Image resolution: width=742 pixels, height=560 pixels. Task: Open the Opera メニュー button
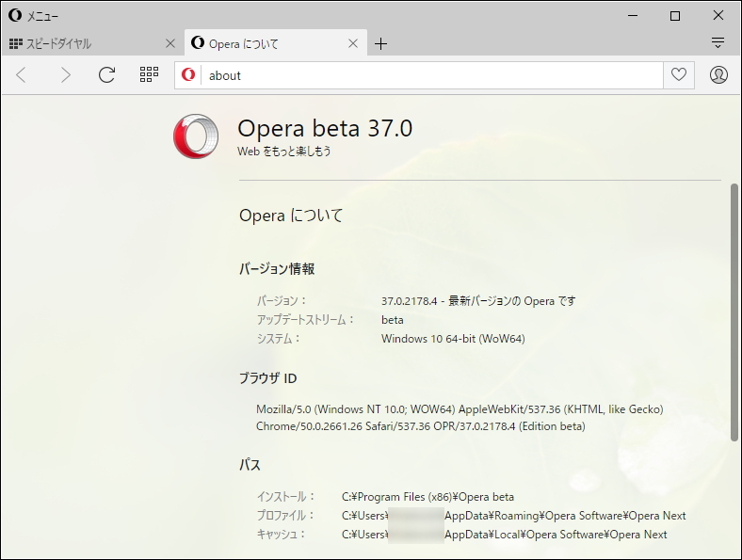point(33,16)
